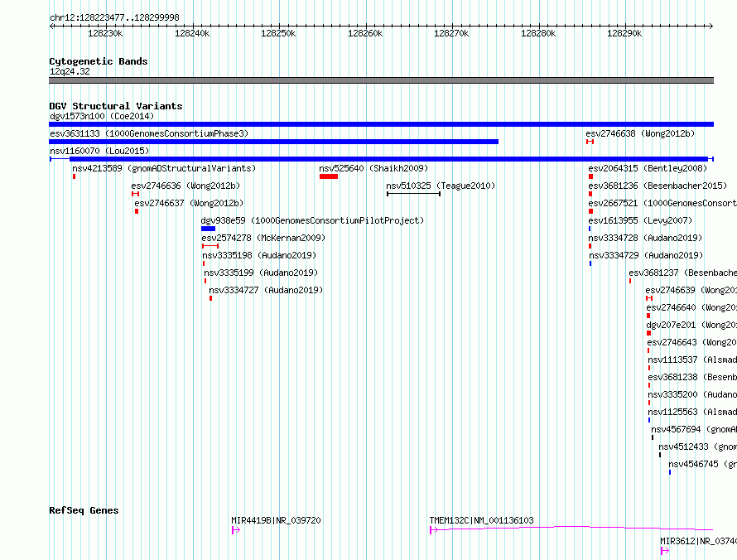Screen dimensions: 737x560
Task: Click the red nsv525640 variant bar
Action: 329,176
